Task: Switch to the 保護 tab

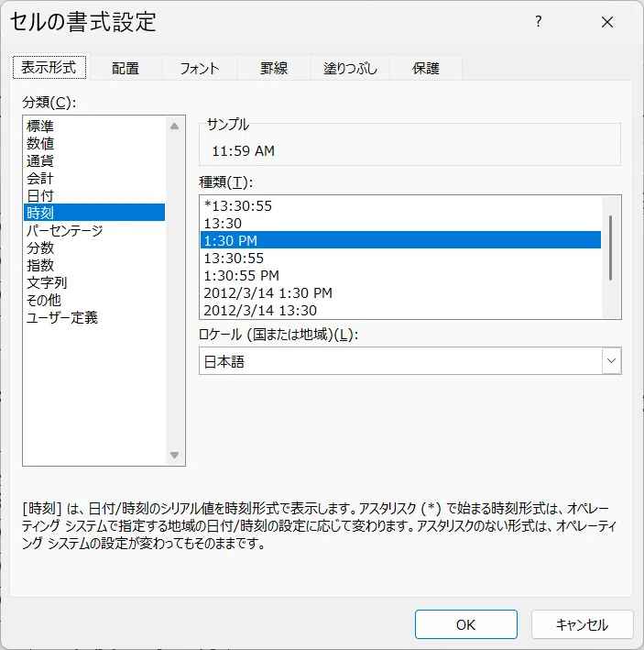Action: click(426, 68)
